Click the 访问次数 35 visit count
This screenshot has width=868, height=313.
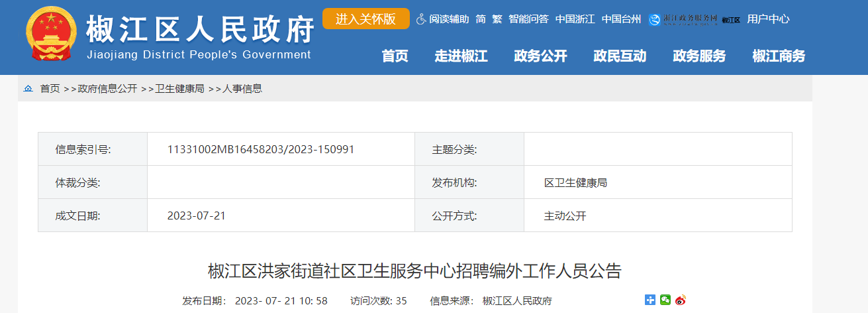tap(379, 300)
